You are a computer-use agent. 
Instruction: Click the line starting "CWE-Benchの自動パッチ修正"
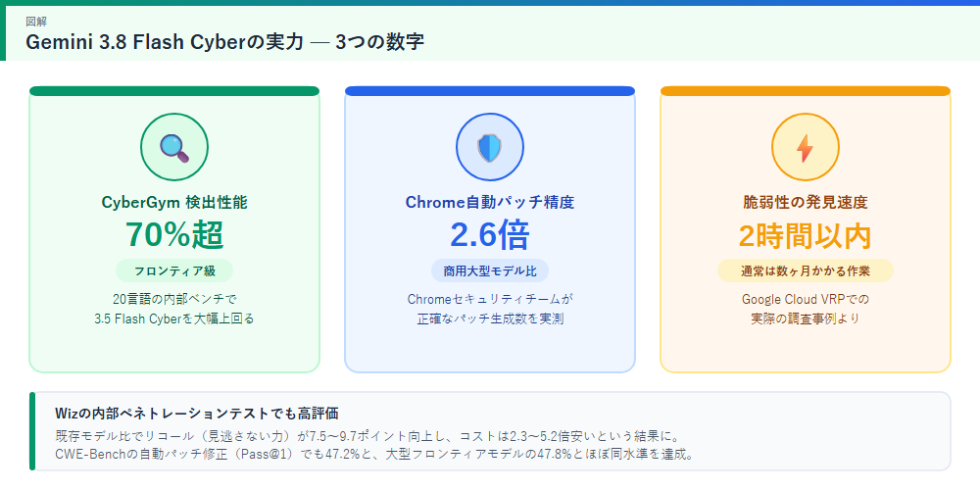coord(373,454)
